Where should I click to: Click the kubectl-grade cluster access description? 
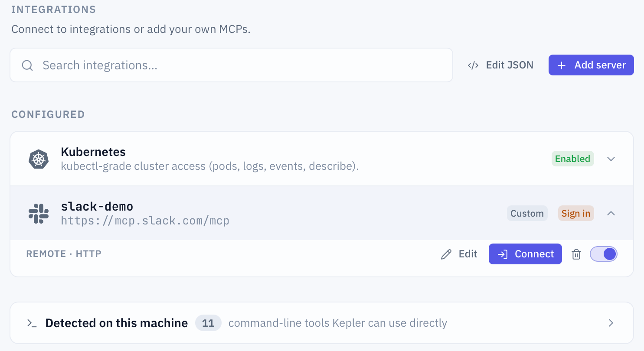[x=210, y=166]
